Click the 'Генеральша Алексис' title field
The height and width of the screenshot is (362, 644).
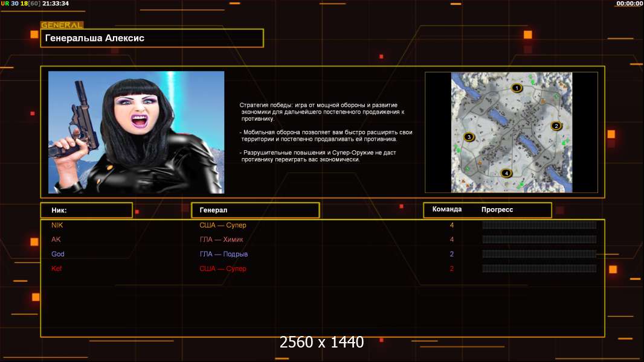152,38
